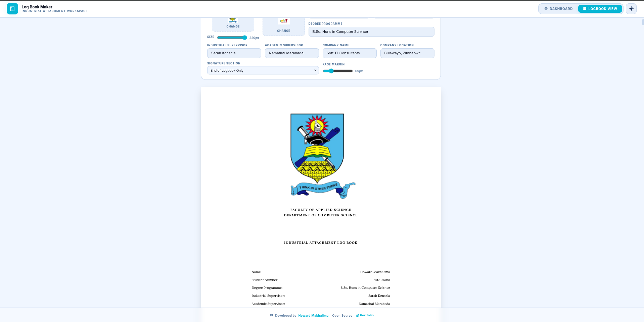
Task: Click the Log Book Maker app logo
Action: click(12, 9)
